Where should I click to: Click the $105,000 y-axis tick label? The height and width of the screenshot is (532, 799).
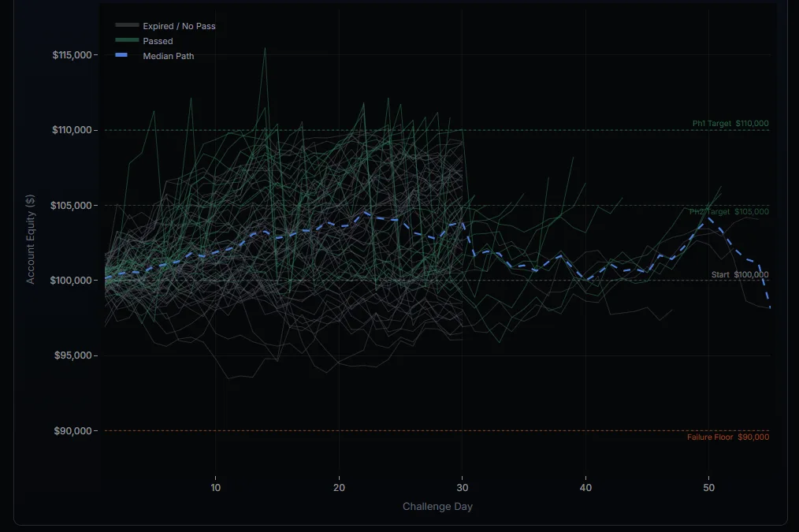click(71, 206)
